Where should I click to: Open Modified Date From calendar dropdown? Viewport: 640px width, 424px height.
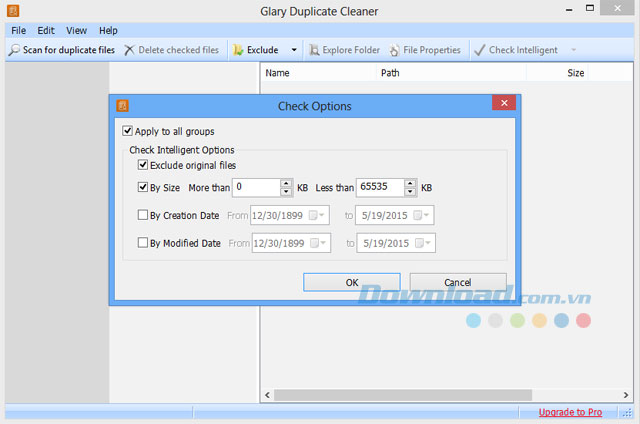tap(318, 243)
